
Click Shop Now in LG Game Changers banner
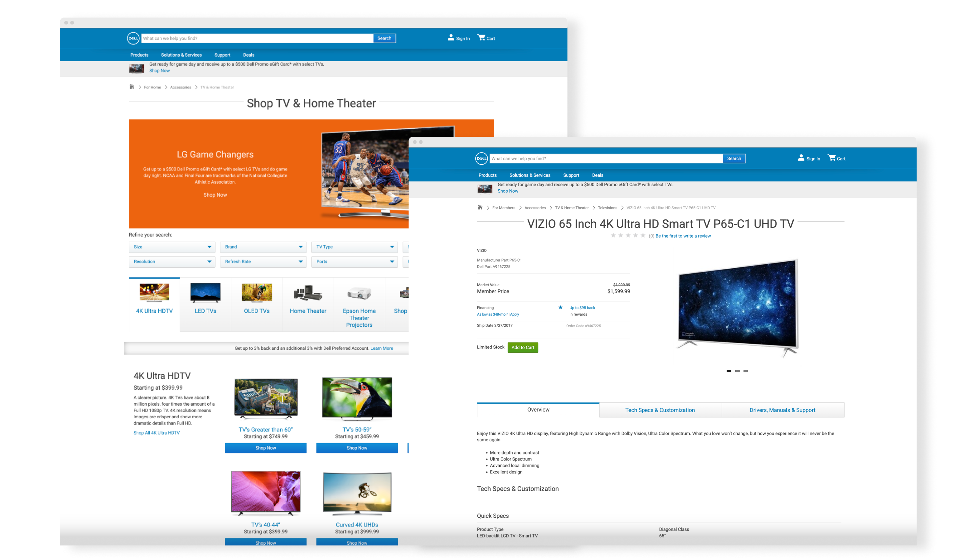215,195
